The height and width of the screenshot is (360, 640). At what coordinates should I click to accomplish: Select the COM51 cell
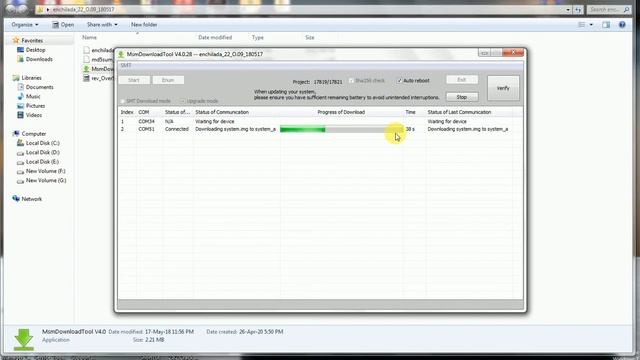[x=146, y=129]
